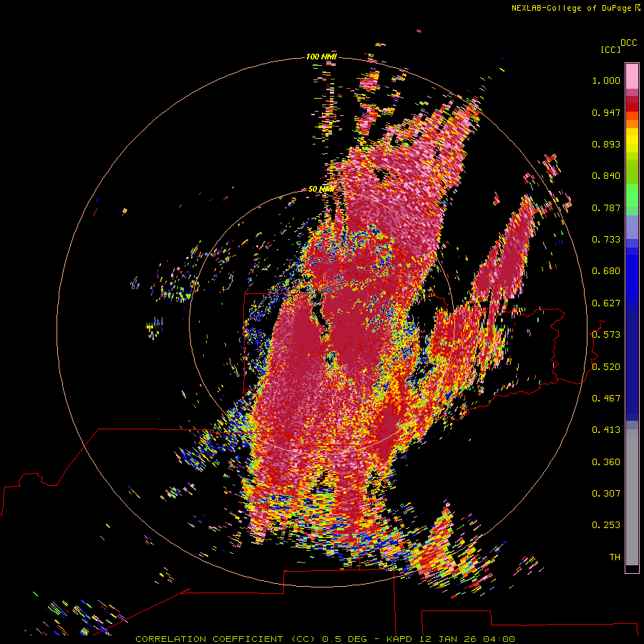Select the 0.413 legend value
The height and width of the screenshot is (644, 644).
[x=606, y=430]
